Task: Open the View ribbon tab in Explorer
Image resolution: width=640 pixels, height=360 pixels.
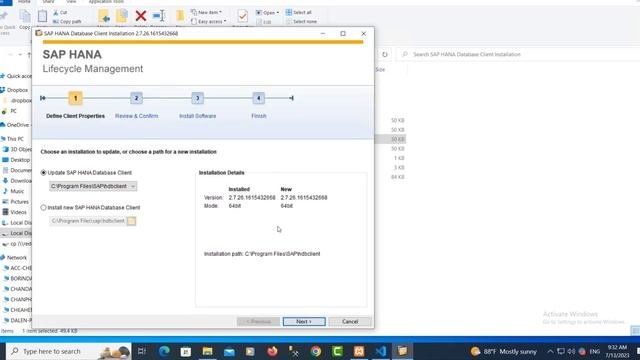Action: coord(71,2)
